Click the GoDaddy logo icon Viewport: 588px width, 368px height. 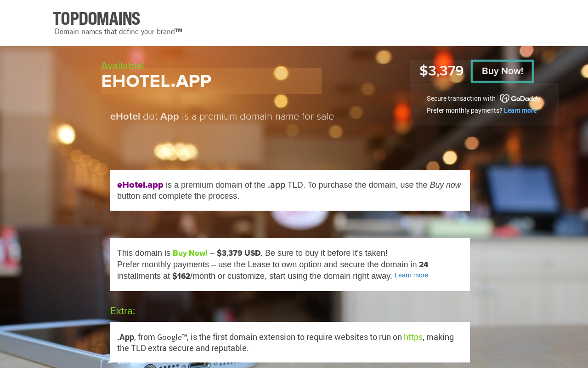[520, 98]
